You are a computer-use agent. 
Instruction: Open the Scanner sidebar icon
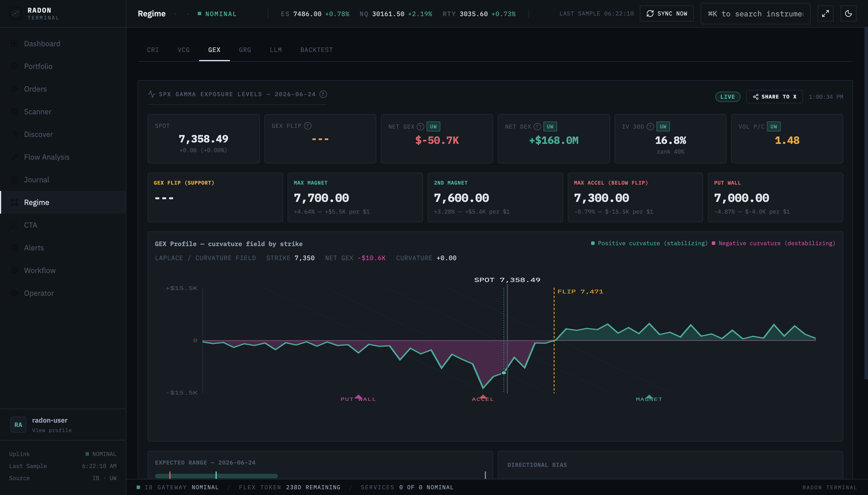tap(14, 111)
